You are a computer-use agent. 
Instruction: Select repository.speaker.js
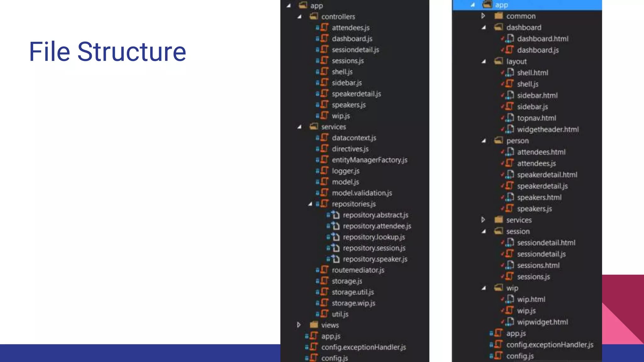coord(375,259)
